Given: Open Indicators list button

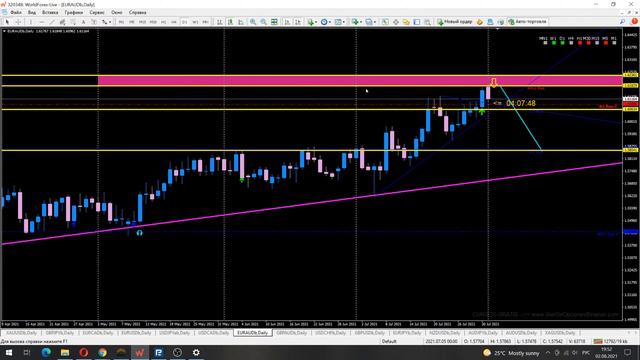Looking at the screenshot, I should point(311,22).
